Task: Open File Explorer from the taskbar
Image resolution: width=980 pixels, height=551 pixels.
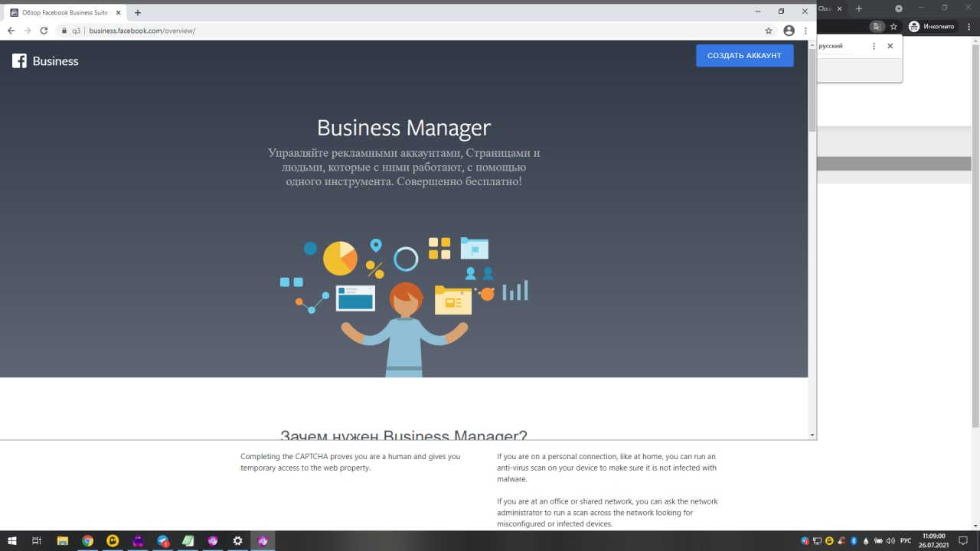Action: pyautogui.click(x=63, y=541)
